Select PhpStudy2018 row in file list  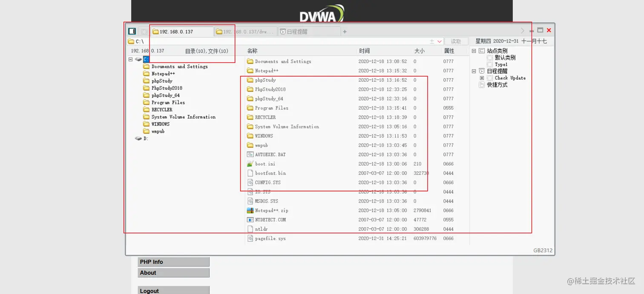[357, 89]
